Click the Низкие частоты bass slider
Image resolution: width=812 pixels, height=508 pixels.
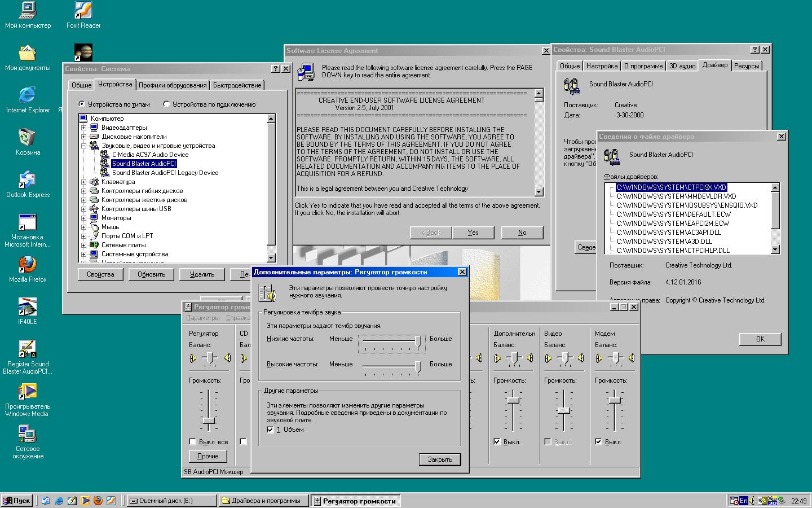(418, 341)
